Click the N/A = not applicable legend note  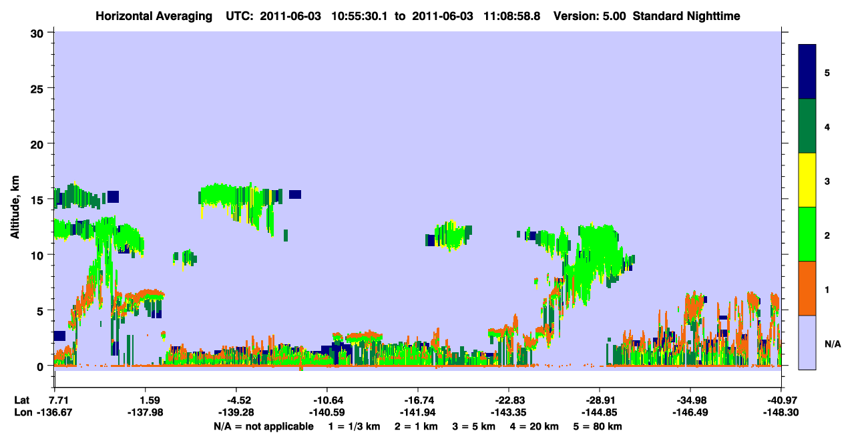point(263,426)
